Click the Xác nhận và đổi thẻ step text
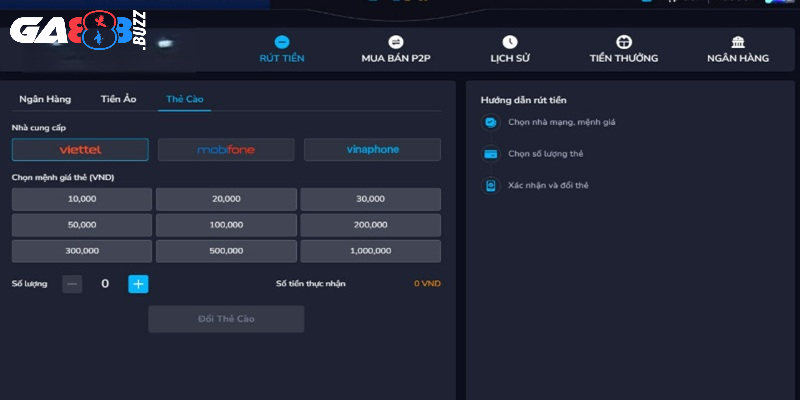Image resolution: width=800 pixels, height=400 pixels. [548, 185]
